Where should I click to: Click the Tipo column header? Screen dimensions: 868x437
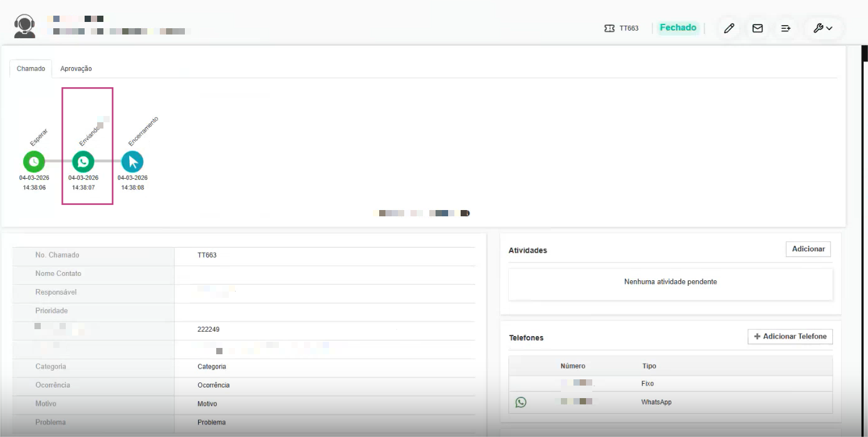(x=649, y=366)
